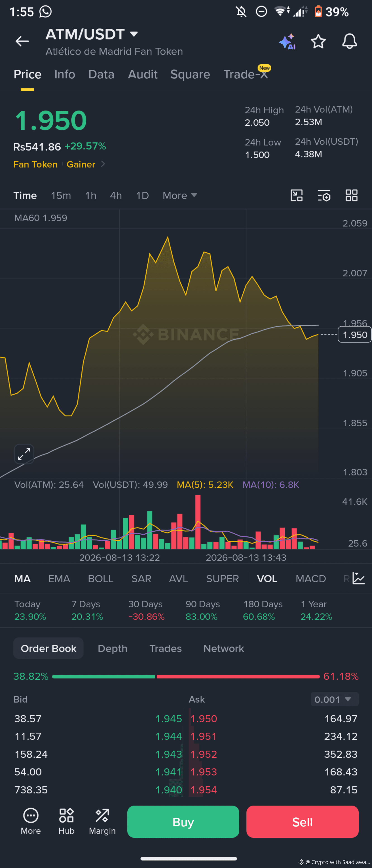Select the Trades tab
The height and width of the screenshot is (868, 372).
coord(166,648)
